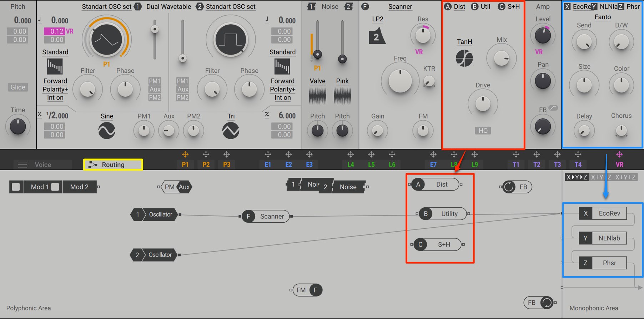Click the Y NLNlab routing block
The width and height of the screenshot is (644, 319).
coord(603,238)
